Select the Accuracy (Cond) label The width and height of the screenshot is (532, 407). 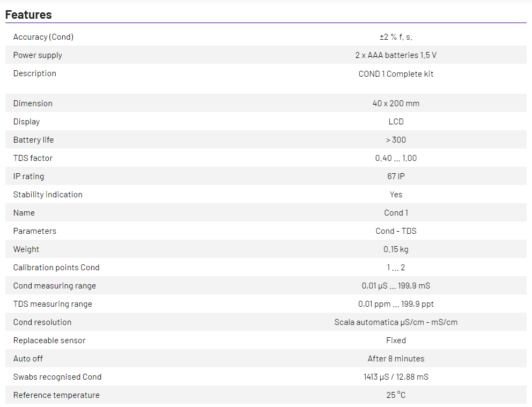click(43, 37)
